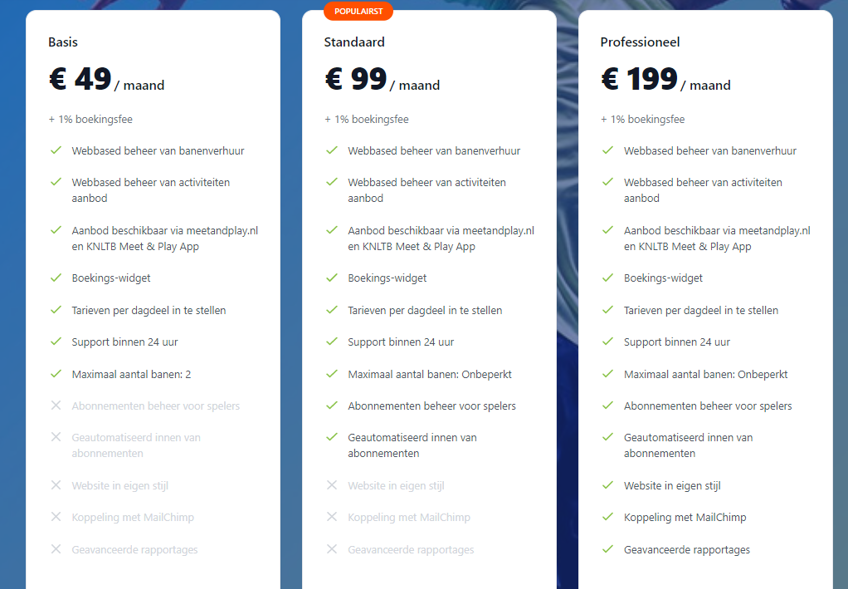This screenshot has width=848, height=589.
Task: Click the X icon beside Geavanceerde rapportages in Standaard
Action: pos(332,549)
